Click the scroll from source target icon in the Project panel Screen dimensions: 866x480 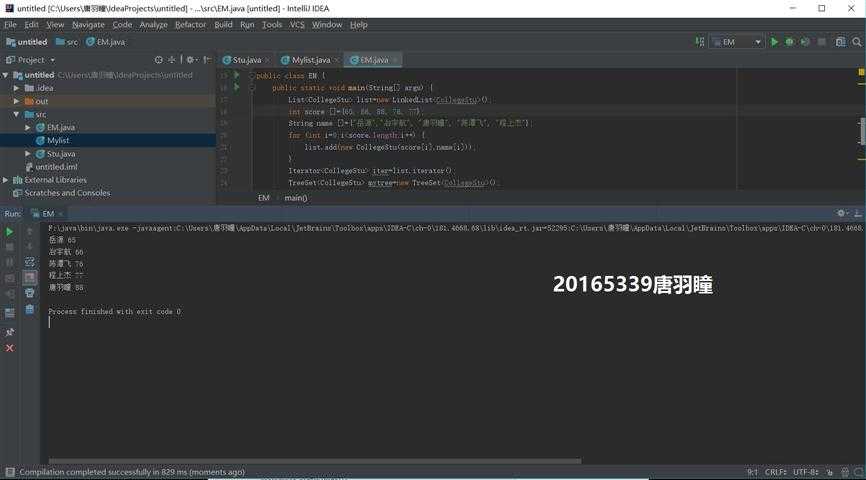pos(159,60)
